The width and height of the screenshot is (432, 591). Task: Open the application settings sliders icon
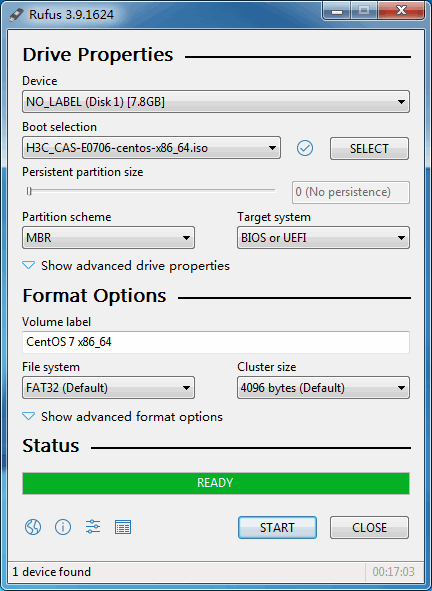point(93,527)
